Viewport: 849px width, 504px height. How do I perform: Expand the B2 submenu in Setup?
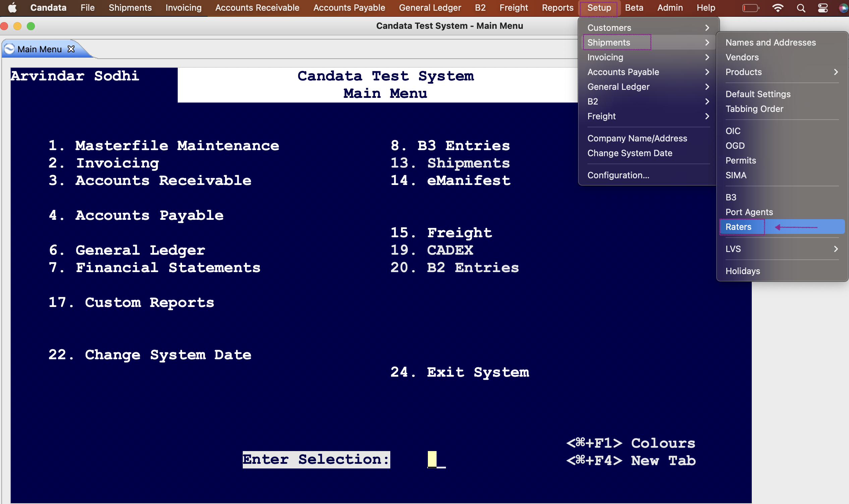648,102
